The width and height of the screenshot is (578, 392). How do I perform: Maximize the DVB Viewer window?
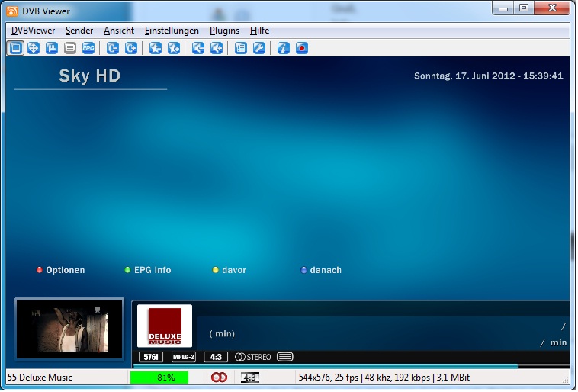click(524, 8)
